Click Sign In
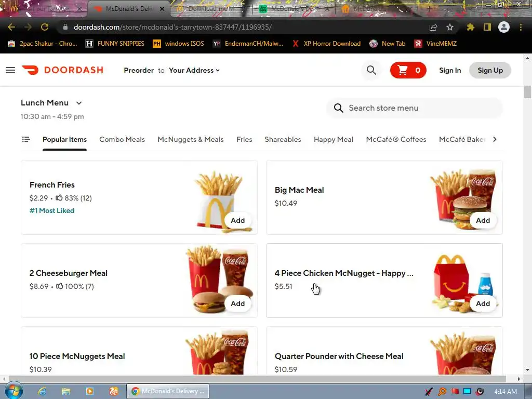The image size is (532, 399). click(x=450, y=70)
